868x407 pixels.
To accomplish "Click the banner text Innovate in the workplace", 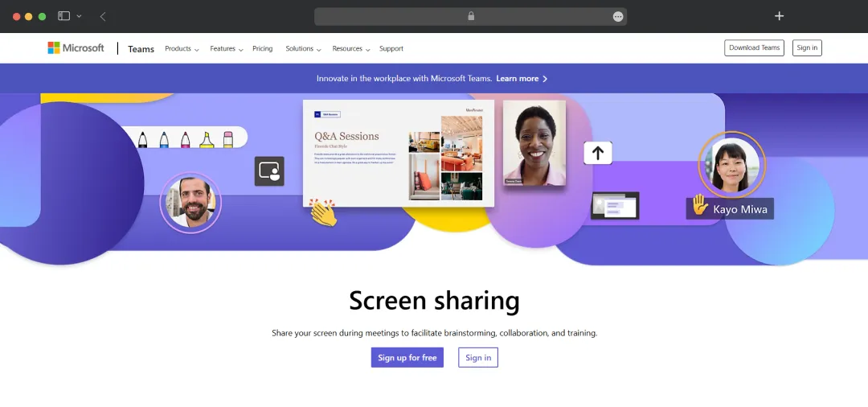I will click(404, 79).
